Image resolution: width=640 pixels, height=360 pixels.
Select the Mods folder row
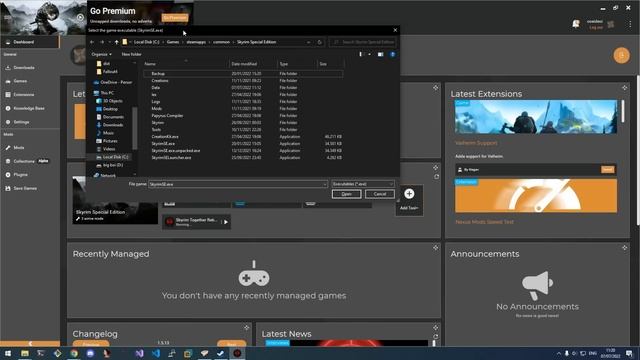click(243, 109)
